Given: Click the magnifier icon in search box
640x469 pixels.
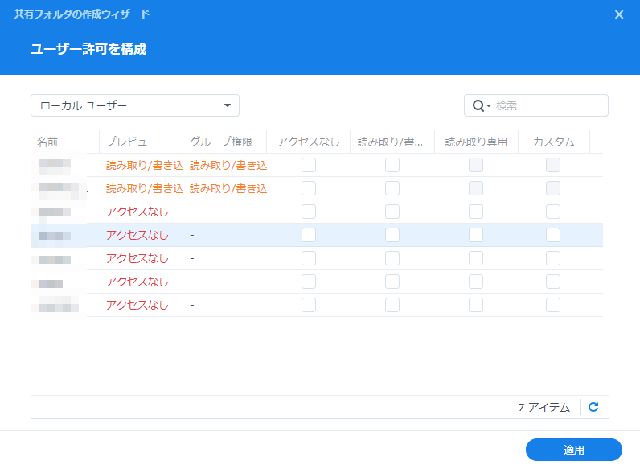Looking at the screenshot, I should click(x=478, y=105).
